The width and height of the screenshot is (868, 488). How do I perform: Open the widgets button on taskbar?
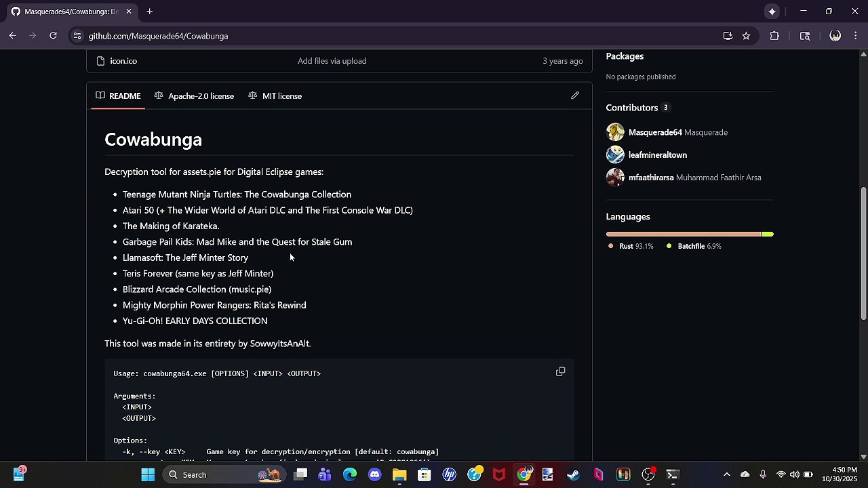pos(18,474)
